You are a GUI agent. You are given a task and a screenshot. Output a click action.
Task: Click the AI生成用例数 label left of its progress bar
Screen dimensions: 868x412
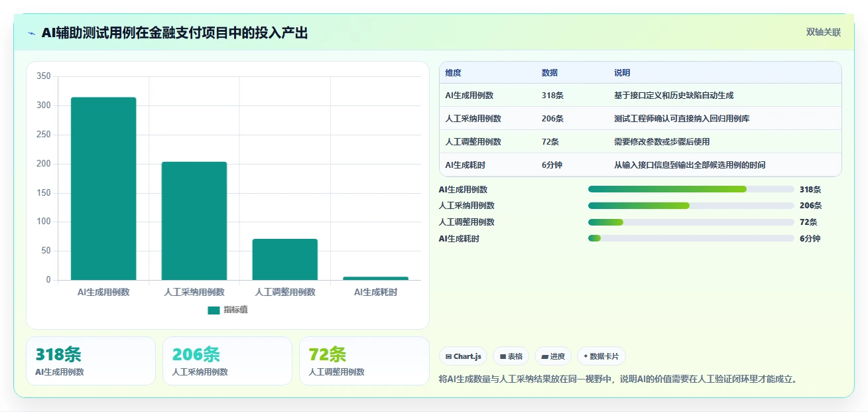pos(463,189)
